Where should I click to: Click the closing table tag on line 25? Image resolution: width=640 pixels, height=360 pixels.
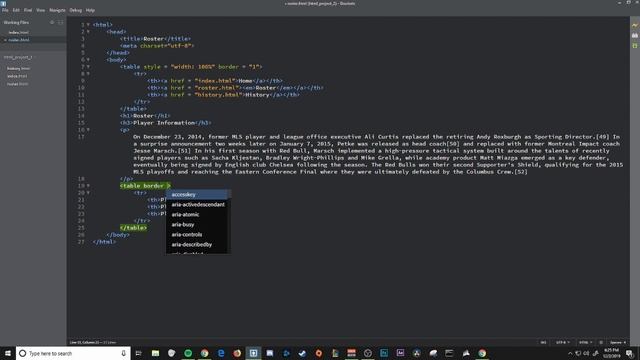point(133,228)
